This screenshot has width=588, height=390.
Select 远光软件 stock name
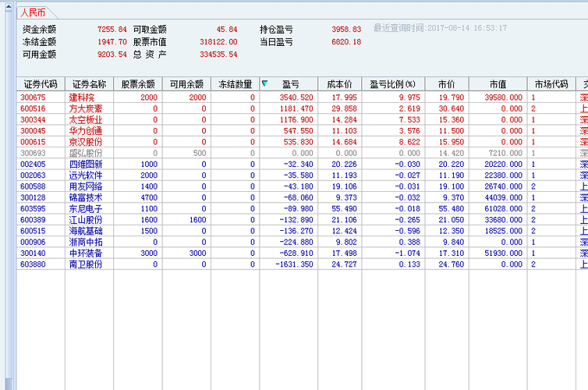click(86, 175)
